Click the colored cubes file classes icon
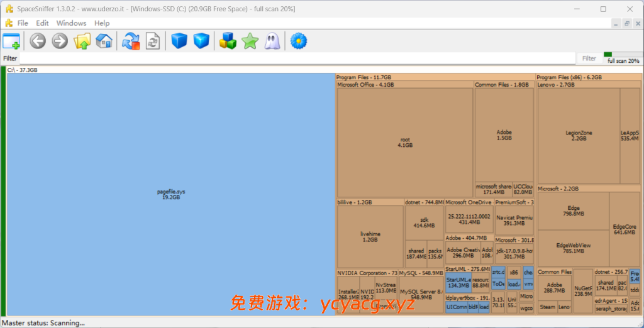The width and height of the screenshot is (644, 328). point(227,41)
